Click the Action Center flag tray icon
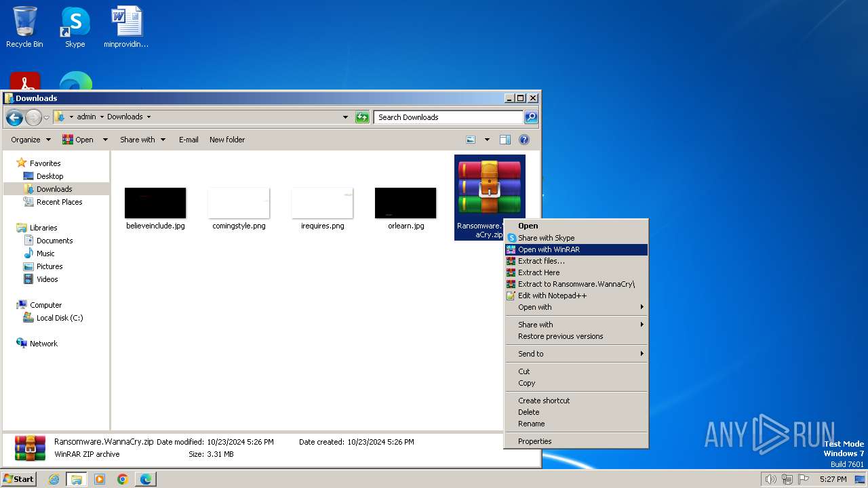 [x=804, y=479]
